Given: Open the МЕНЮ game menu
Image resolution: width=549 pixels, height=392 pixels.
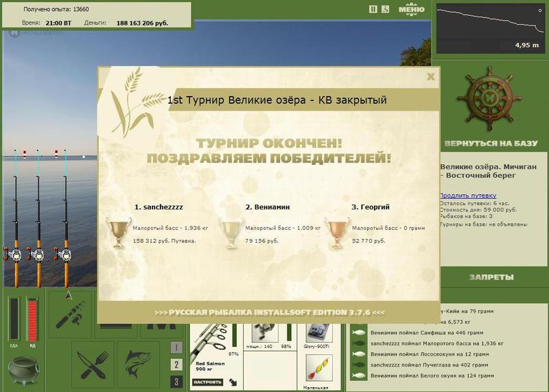Looking at the screenshot, I should click(411, 10).
